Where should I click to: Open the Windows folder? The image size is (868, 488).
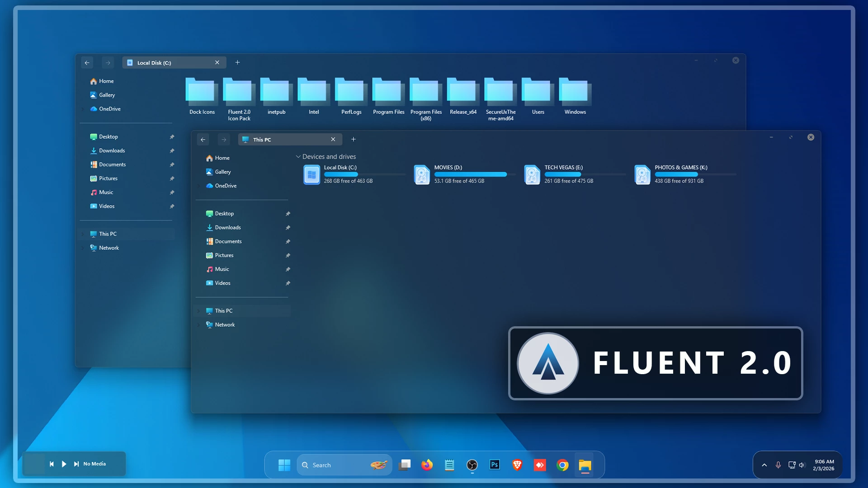[575, 96]
